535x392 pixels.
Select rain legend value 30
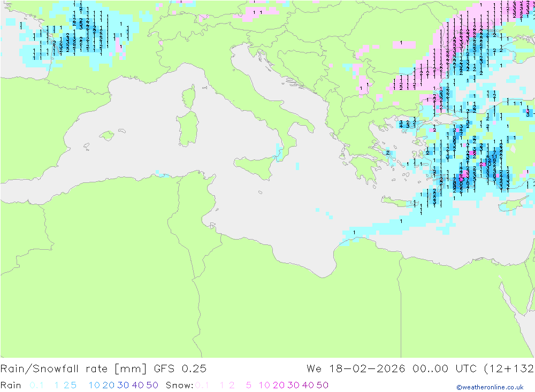[123, 385]
